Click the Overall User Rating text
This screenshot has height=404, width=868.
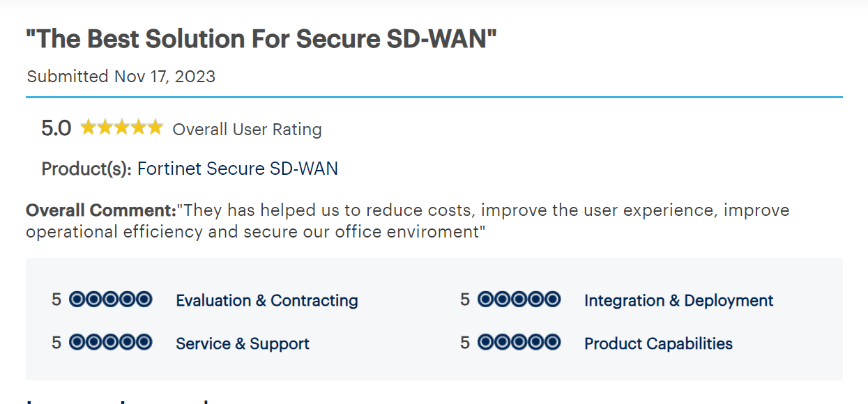click(247, 130)
